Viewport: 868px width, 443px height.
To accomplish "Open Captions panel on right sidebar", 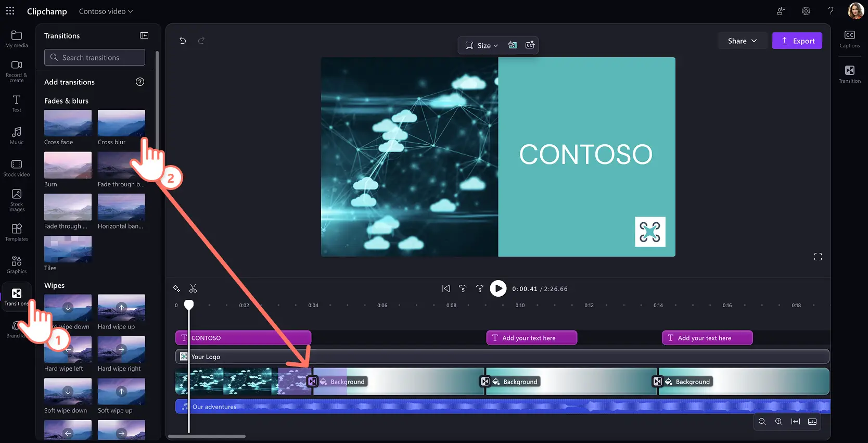I will pyautogui.click(x=849, y=39).
